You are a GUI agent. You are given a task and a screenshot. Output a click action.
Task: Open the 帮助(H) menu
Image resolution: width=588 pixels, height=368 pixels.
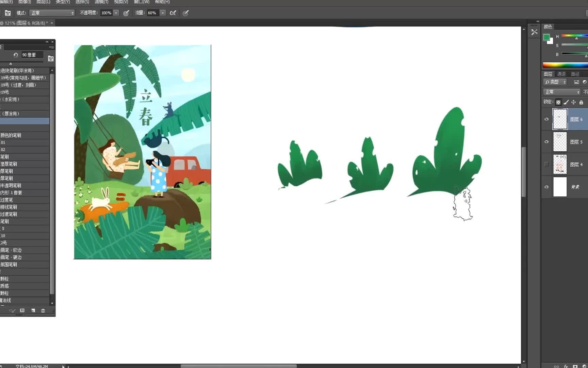point(162,2)
